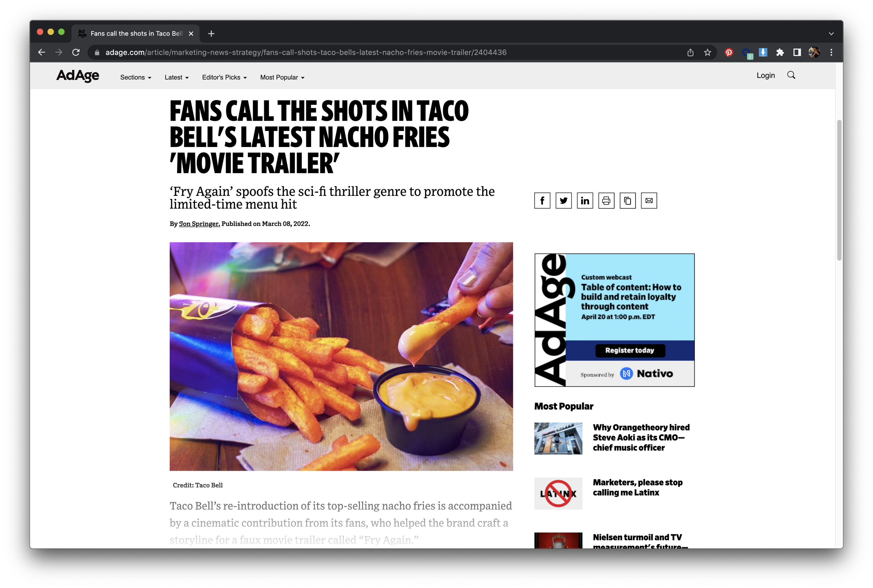The height and width of the screenshot is (588, 873).
Task: Share article on LinkedIn icon
Action: (585, 201)
